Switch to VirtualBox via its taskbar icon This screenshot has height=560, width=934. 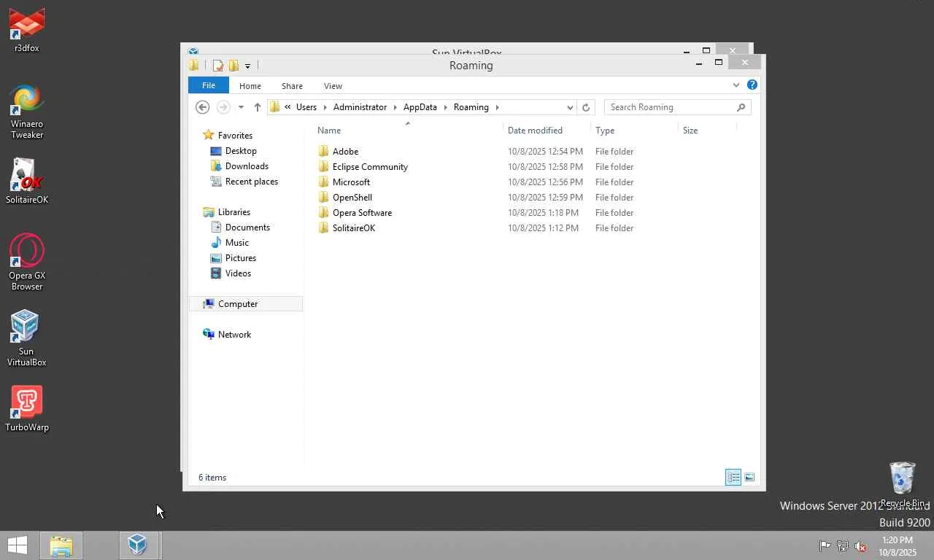click(137, 545)
